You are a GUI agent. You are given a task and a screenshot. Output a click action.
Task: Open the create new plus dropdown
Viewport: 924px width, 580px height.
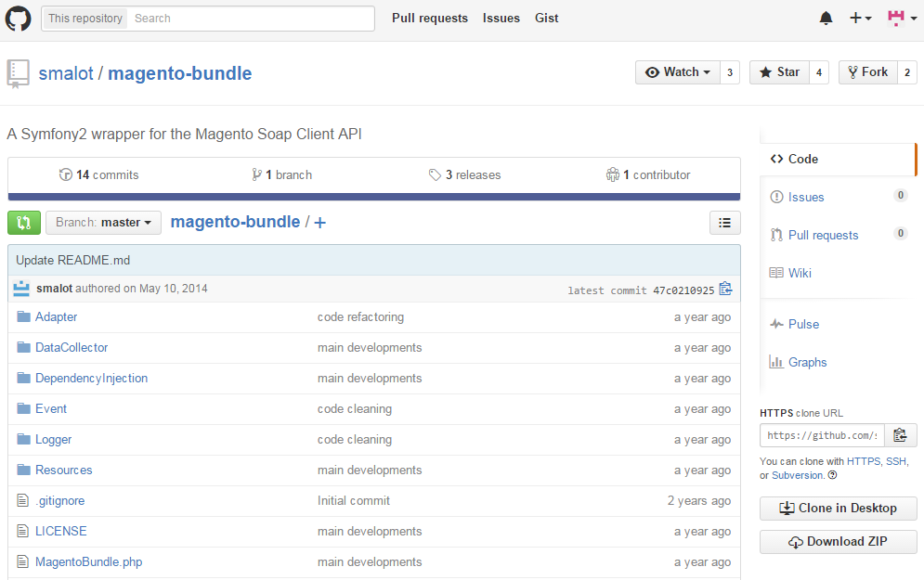tap(860, 19)
